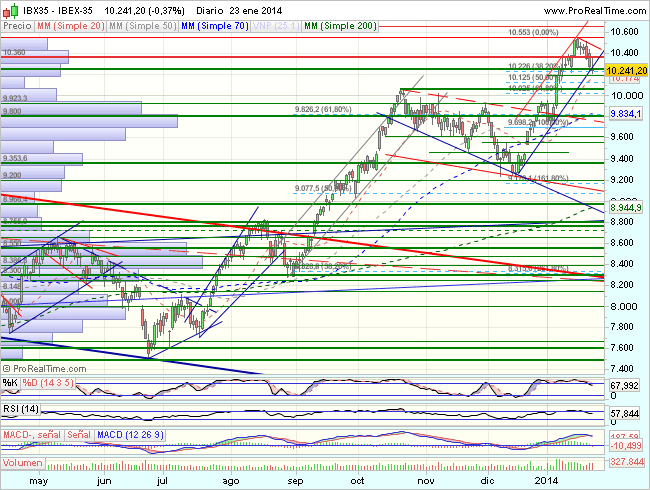
Task: Click the 57,844 RSI value
Action: 624,414
